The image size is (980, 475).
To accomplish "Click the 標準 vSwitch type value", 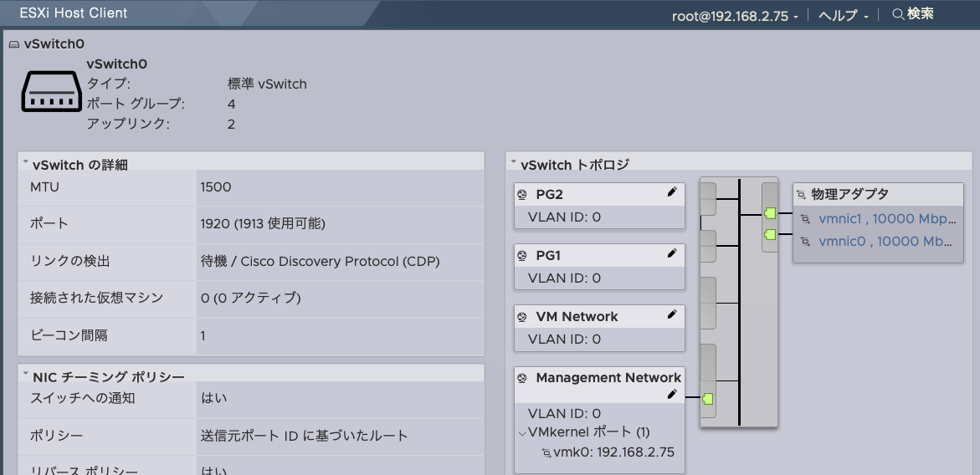I will click(268, 84).
